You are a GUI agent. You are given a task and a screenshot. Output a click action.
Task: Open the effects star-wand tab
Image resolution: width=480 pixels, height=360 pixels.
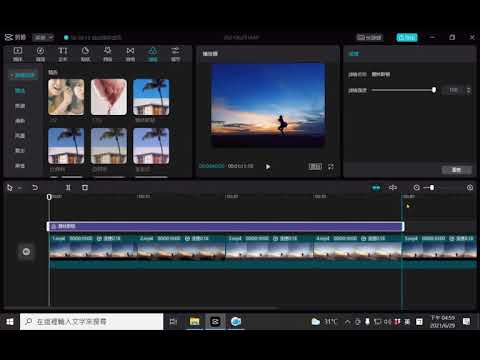pos(108,54)
